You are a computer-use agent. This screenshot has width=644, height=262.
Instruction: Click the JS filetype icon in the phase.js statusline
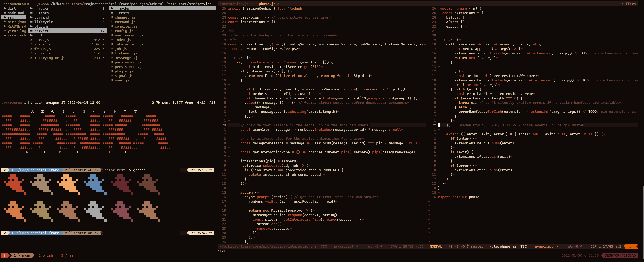coord(557,246)
